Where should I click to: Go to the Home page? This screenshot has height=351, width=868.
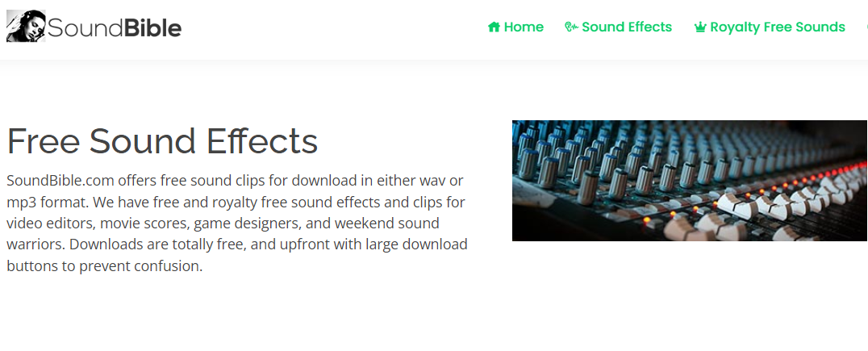524,27
